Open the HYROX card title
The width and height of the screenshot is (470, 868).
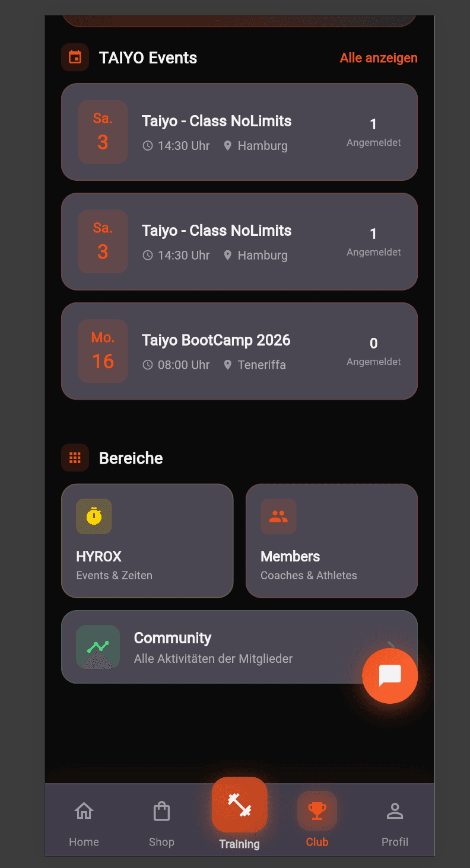point(99,557)
